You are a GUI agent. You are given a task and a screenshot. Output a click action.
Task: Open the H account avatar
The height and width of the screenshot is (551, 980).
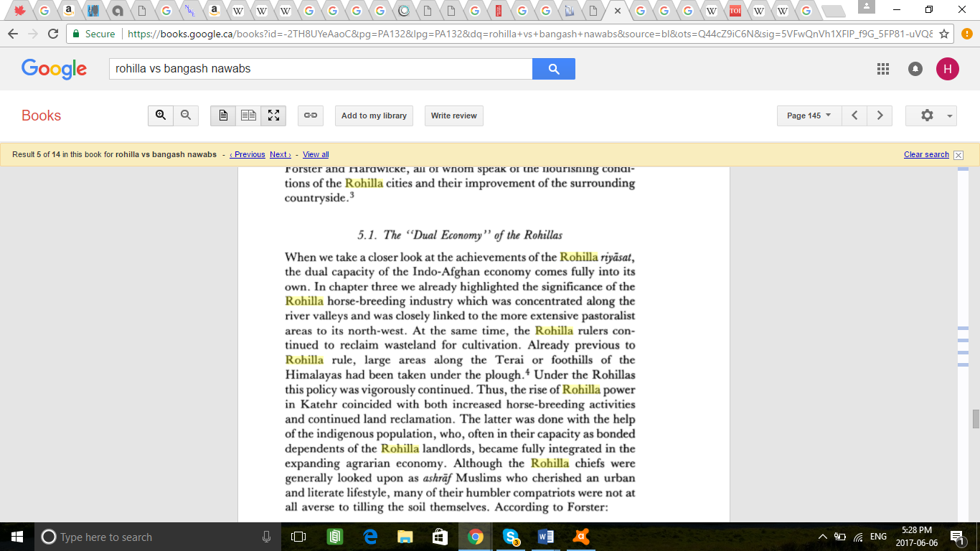[x=947, y=69]
